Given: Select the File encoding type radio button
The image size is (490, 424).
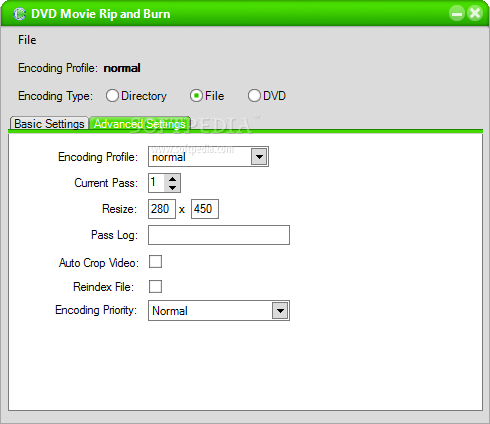Looking at the screenshot, I should point(196,96).
